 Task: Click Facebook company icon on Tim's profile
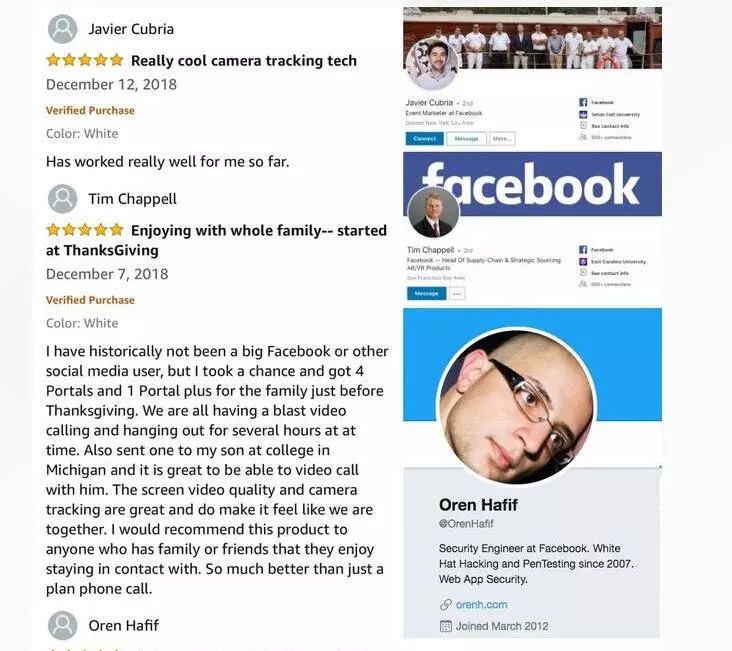click(583, 250)
